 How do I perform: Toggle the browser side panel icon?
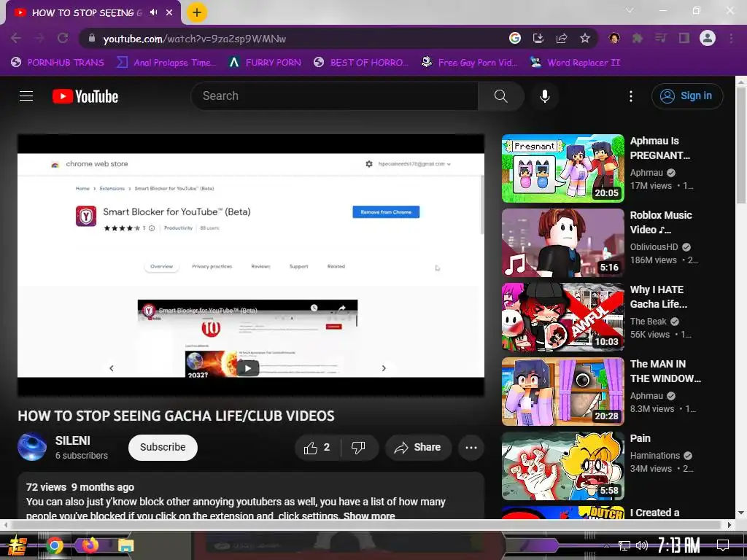tap(684, 38)
